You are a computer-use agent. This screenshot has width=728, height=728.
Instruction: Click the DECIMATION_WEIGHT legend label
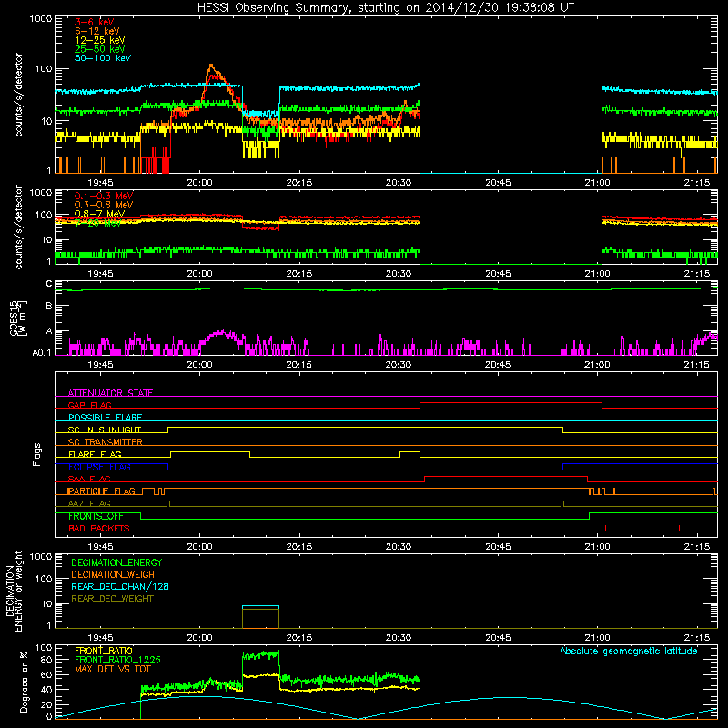116,574
